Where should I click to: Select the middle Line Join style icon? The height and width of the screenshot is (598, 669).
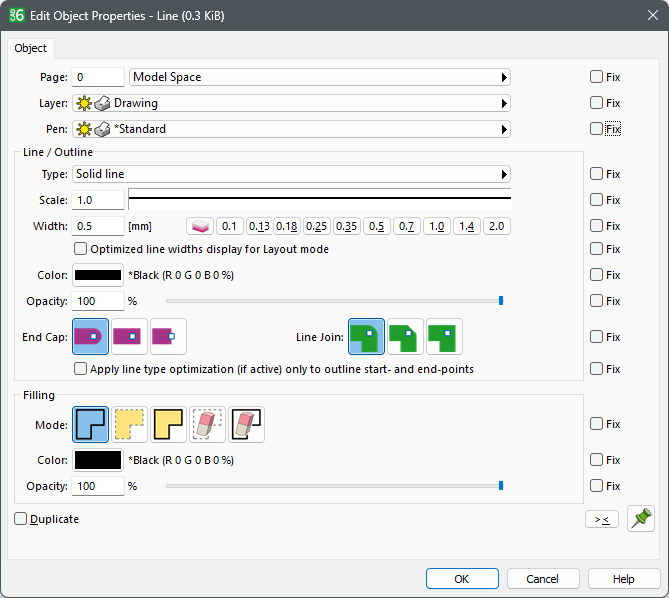click(406, 337)
